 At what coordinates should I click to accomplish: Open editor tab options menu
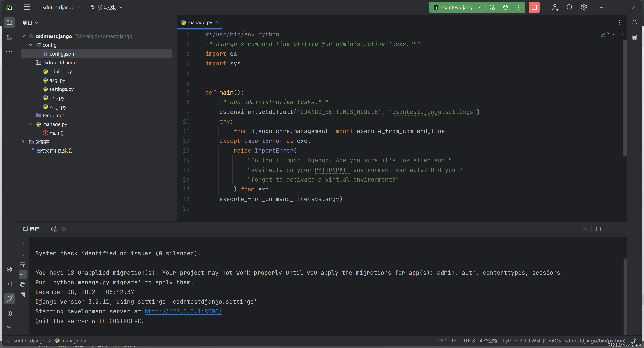click(x=620, y=22)
